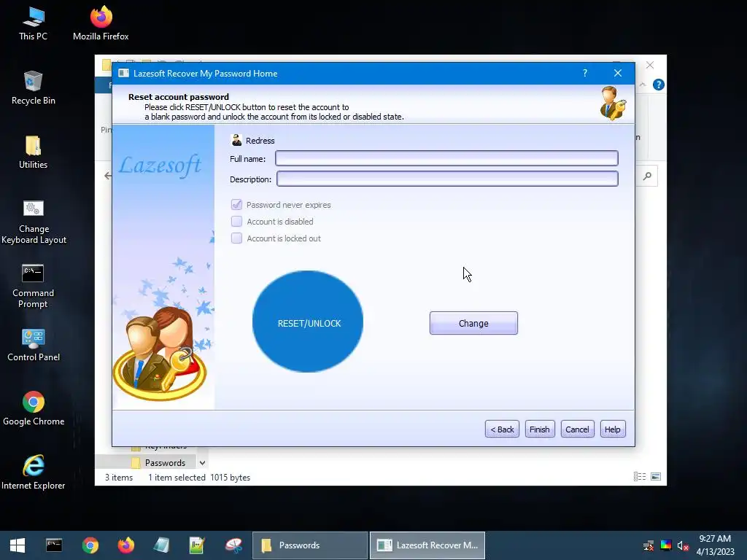Open Help from the wizard footer
747x560 pixels.
tap(613, 429)
